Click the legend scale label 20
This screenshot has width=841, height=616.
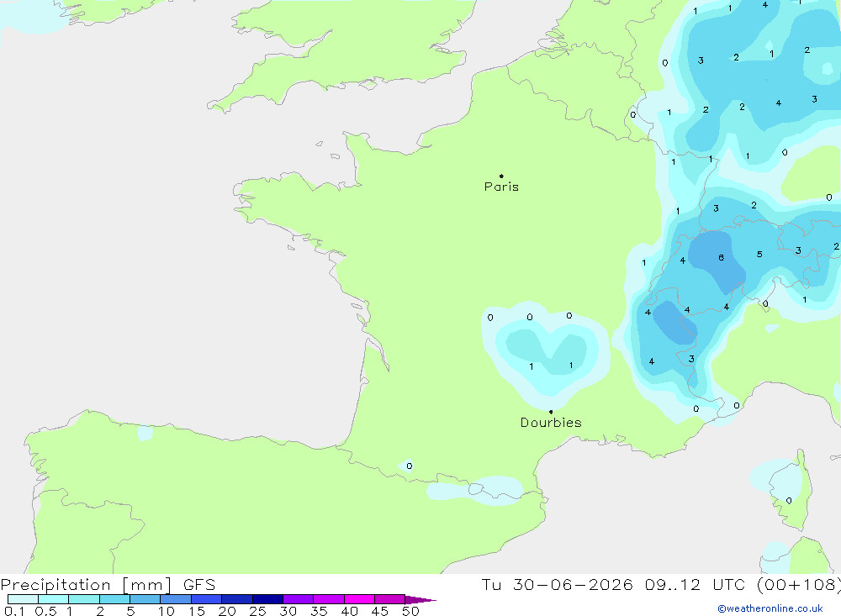coord(227,611)
